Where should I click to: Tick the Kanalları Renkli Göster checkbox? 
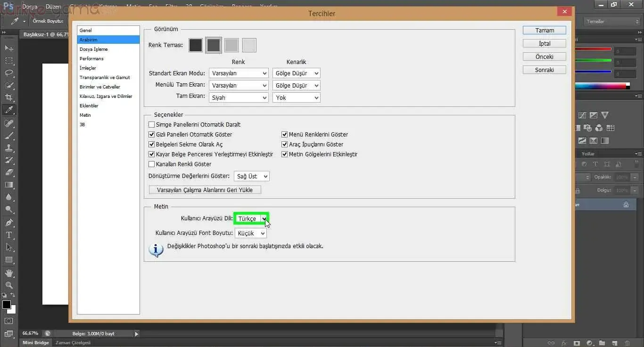152,164
